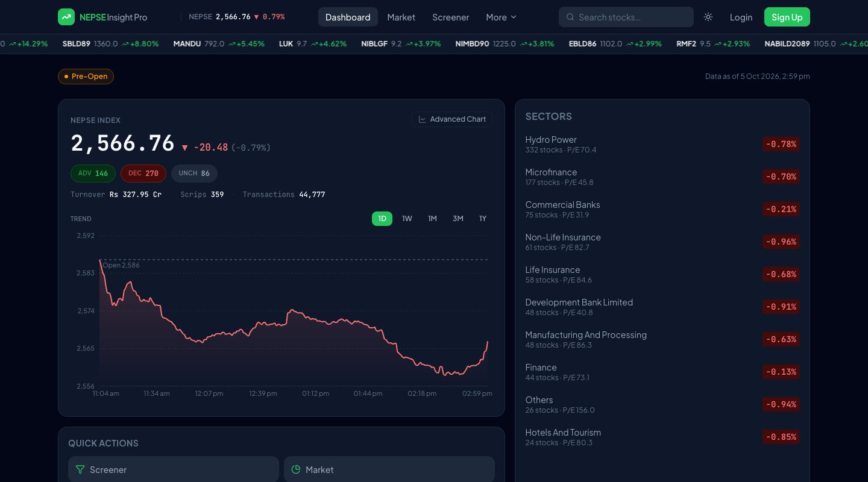
Task: Open the Hydro Power sector row
Action: 662,144
